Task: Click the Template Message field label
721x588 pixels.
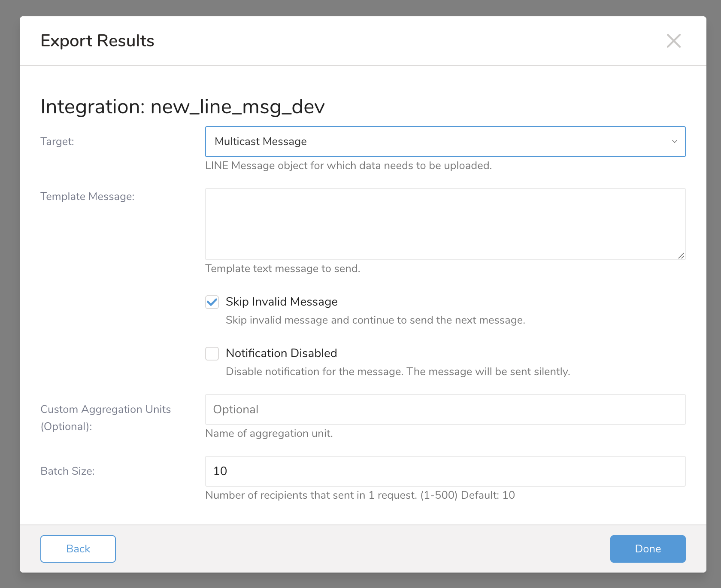Action: [x=87, y=197]
